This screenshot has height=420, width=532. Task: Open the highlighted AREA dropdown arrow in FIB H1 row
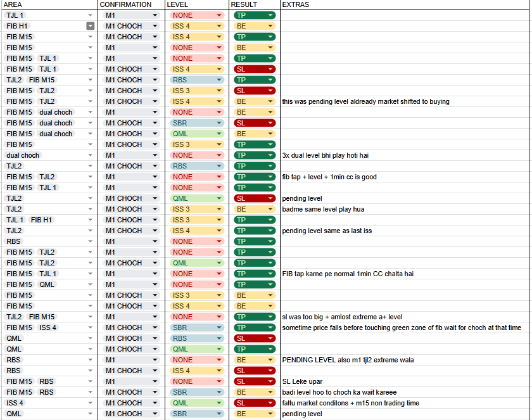pos(90,26)
